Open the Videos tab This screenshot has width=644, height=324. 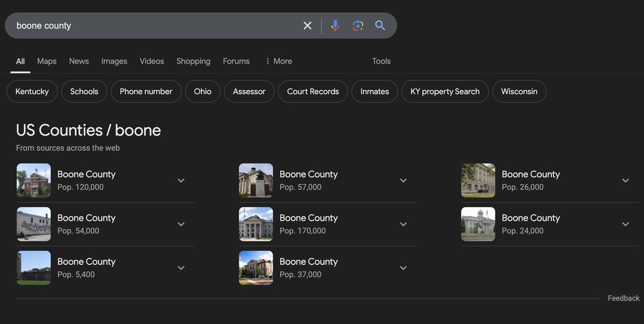coord(152,61)
